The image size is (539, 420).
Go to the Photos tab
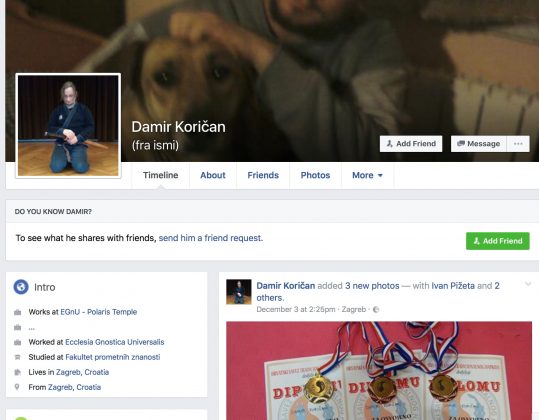pyautogui.click(x=315, y=175)
